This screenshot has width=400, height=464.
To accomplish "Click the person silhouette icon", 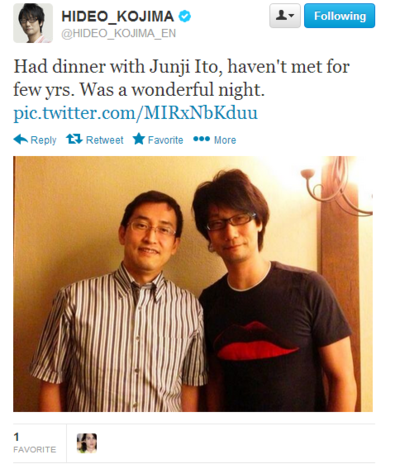I will (x=282, y=15).
